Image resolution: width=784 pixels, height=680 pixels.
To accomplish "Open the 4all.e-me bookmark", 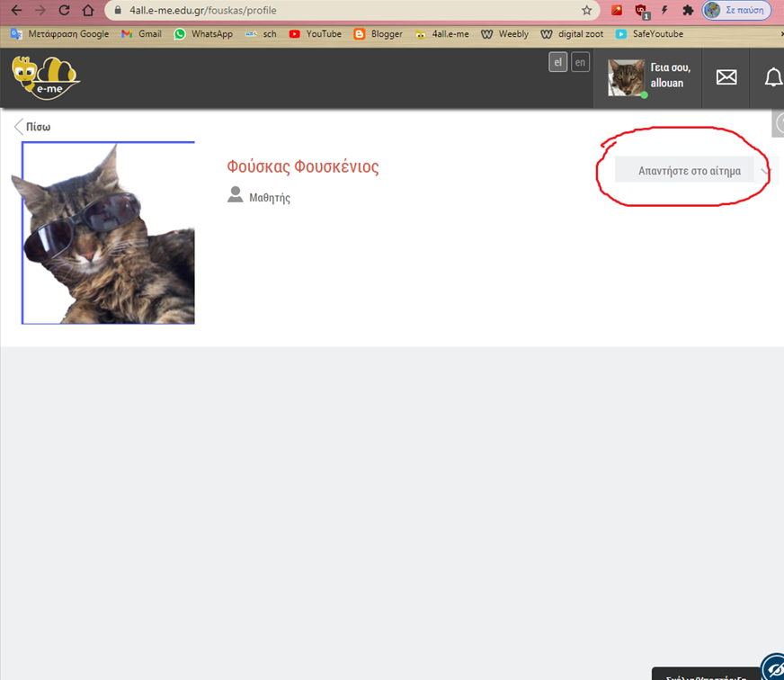I will (442, 33).
